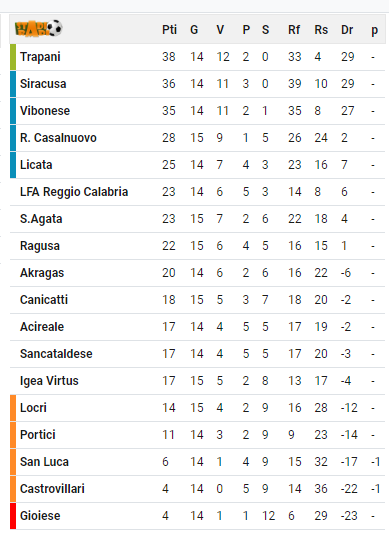389x559 pixels.
Task: Open LFA Reggio Calabria team page
Action: 74,192
